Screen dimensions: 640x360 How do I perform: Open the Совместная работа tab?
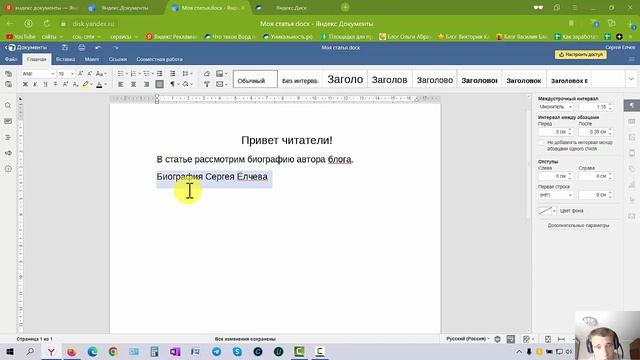(x=159, y=59)
